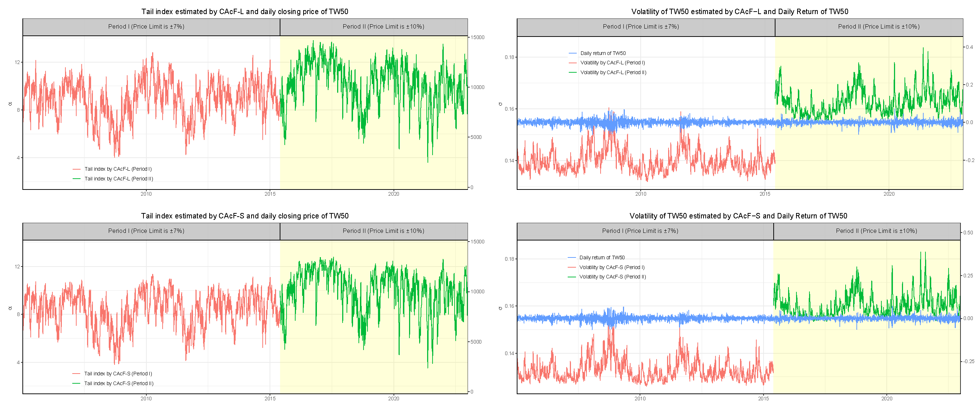Click title of CAcF-L tail index chart

(245, 12)
